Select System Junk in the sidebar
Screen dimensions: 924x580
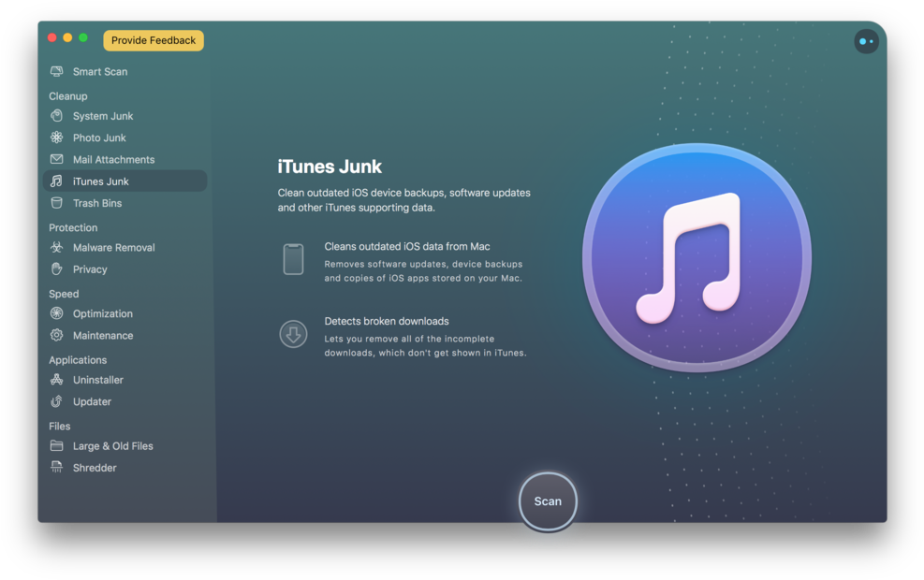point(125,116)
